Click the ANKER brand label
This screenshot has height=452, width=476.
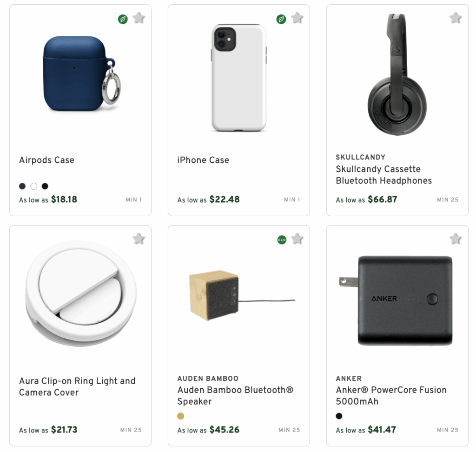(349, 379)
